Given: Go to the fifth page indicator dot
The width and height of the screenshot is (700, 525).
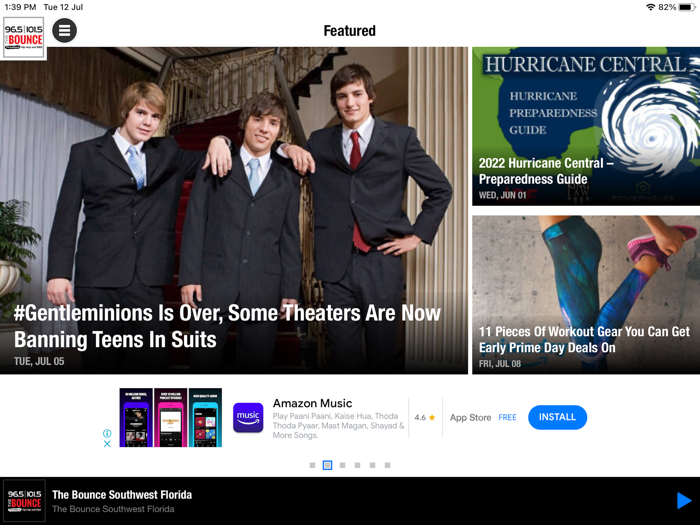Looking at the screenshot, I should (372, 465).
